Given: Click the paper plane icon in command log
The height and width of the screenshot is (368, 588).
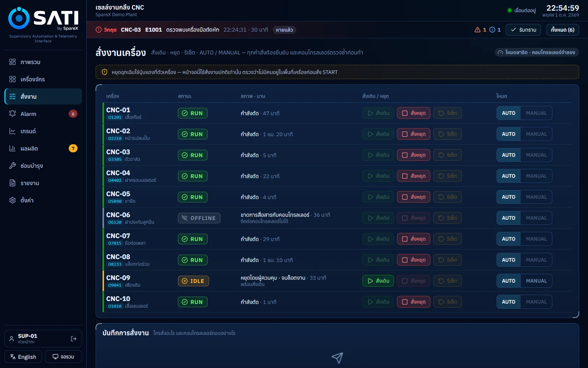Looking at the screenshot, I should (337, 358).
